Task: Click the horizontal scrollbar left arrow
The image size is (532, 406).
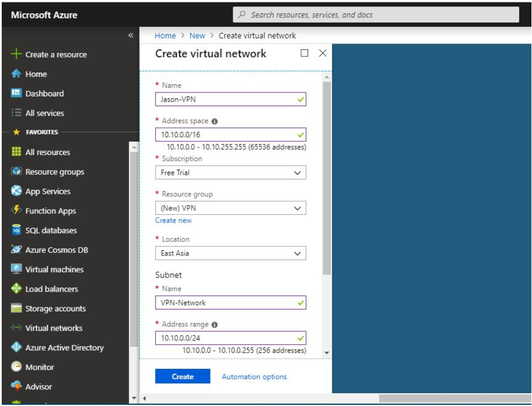Action: pos(145,398)
